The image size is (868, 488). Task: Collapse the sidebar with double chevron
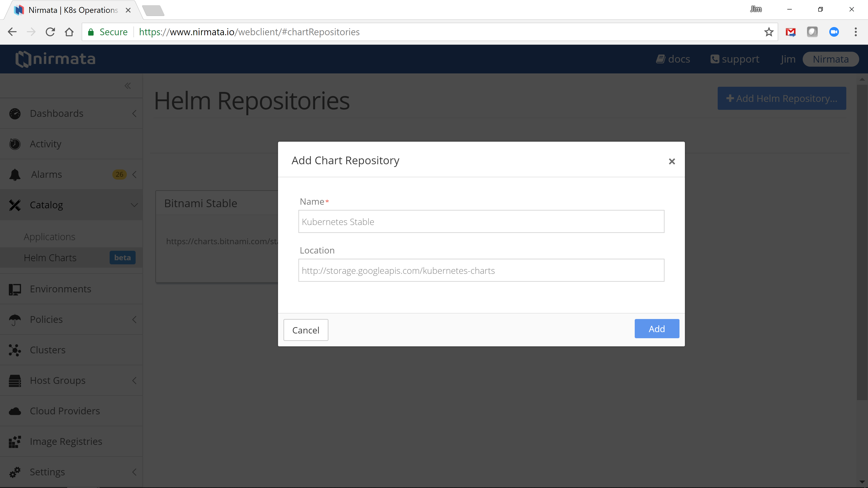click(x=127, y=86)
